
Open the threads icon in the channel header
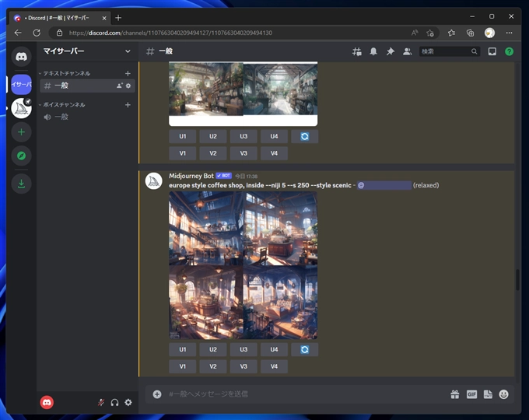click(x=356, y=51)
